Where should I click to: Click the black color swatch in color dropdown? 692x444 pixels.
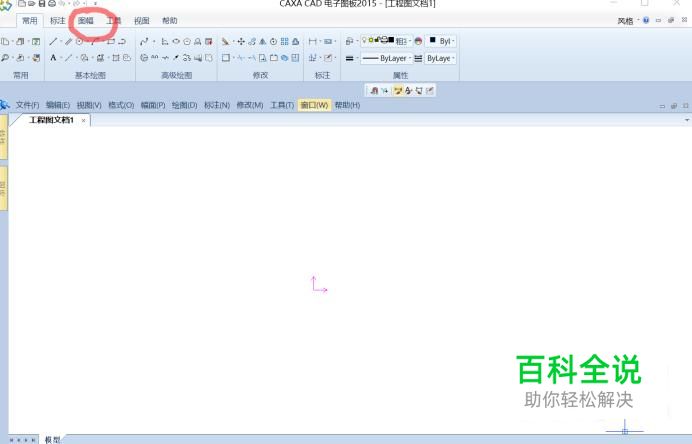pos(432,40)
